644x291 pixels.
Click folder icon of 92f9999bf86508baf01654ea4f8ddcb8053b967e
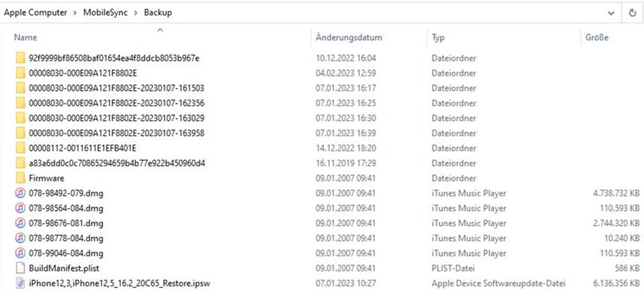tap(21, 58)
